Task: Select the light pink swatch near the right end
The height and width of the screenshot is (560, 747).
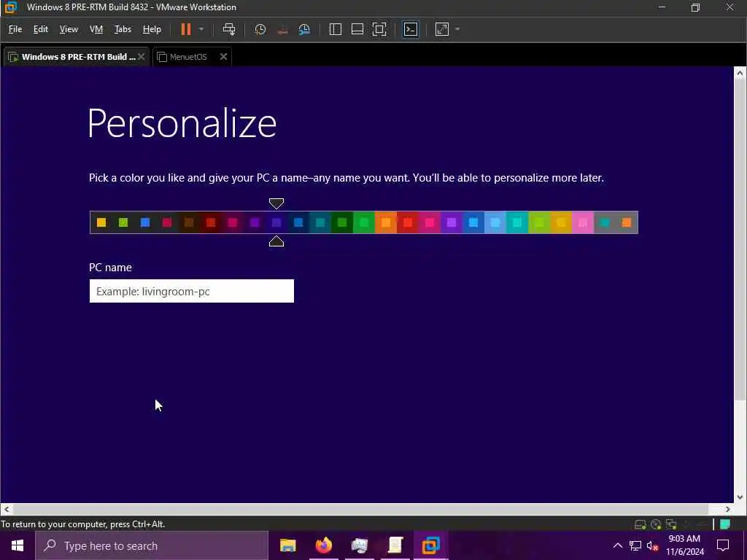Action: coord(583,222)
